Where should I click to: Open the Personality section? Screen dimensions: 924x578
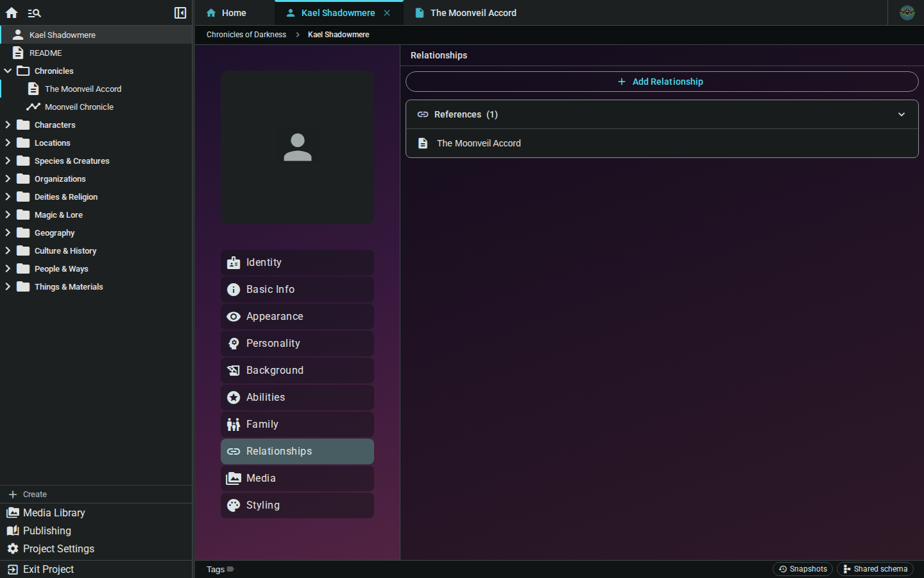click(x=298, y=344)
